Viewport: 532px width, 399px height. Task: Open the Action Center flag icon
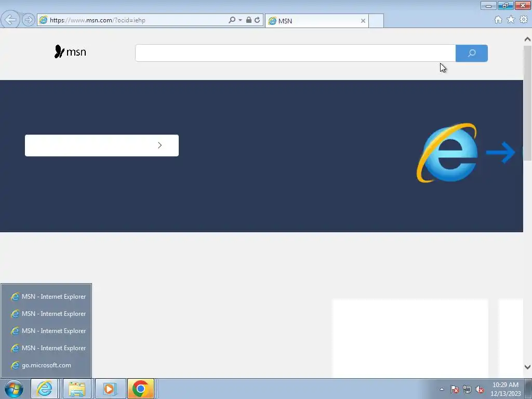[x=455, y=389]
